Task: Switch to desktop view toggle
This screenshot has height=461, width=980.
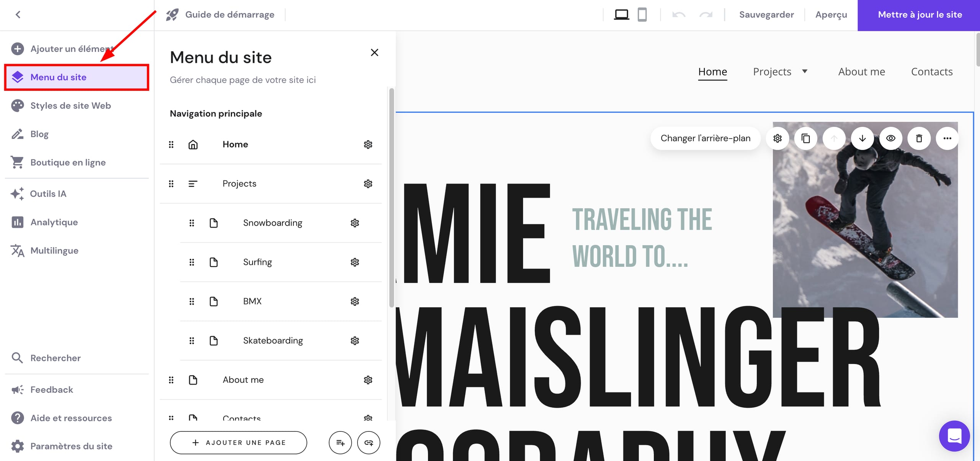Action: pyautogui.click(x=621, y=14)
